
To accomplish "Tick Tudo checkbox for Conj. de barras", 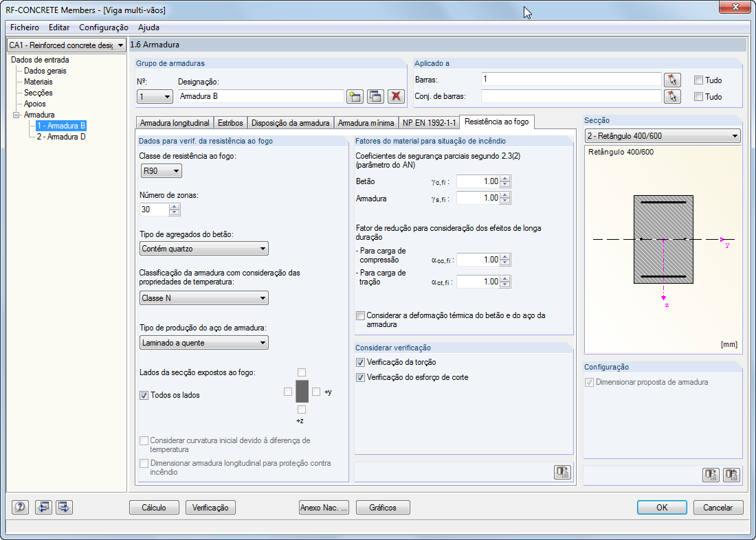I will click(698, 96).
